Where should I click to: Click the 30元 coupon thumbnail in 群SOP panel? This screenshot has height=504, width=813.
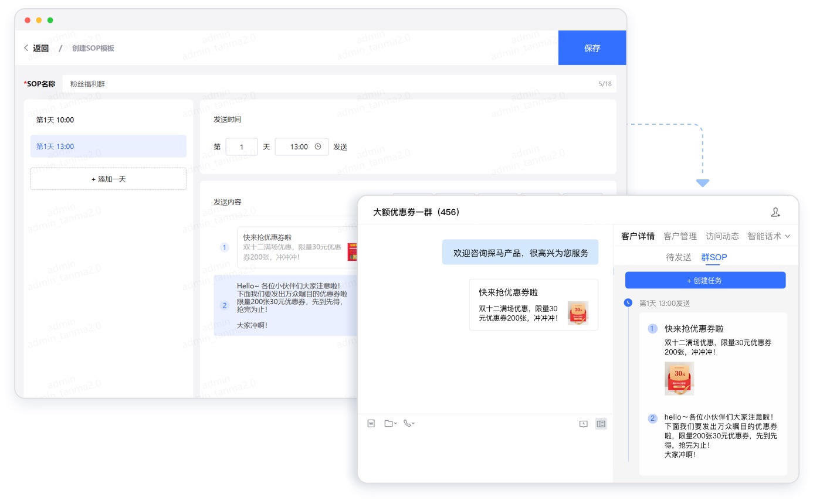click(679, 378)
